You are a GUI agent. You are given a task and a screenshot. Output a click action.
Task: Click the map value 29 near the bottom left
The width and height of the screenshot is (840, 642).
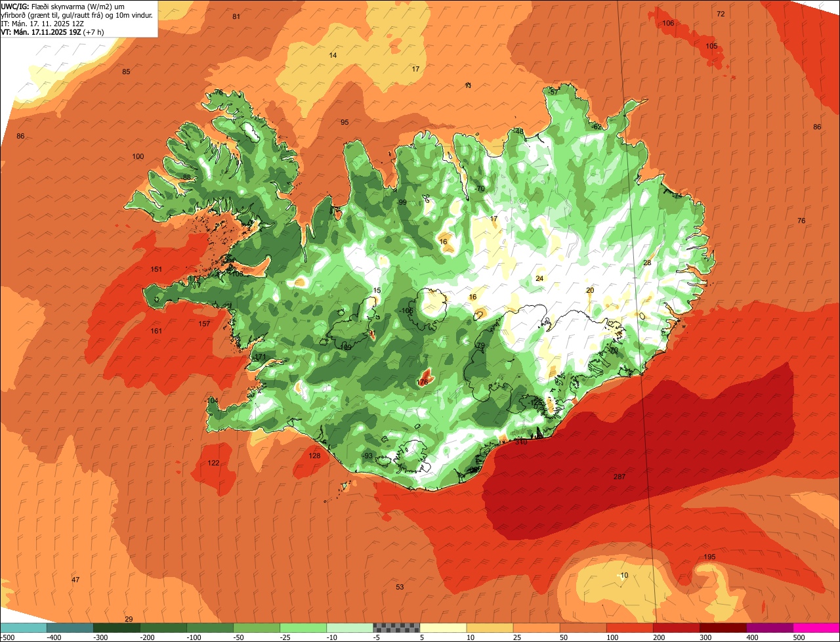[x=129, y=619]
